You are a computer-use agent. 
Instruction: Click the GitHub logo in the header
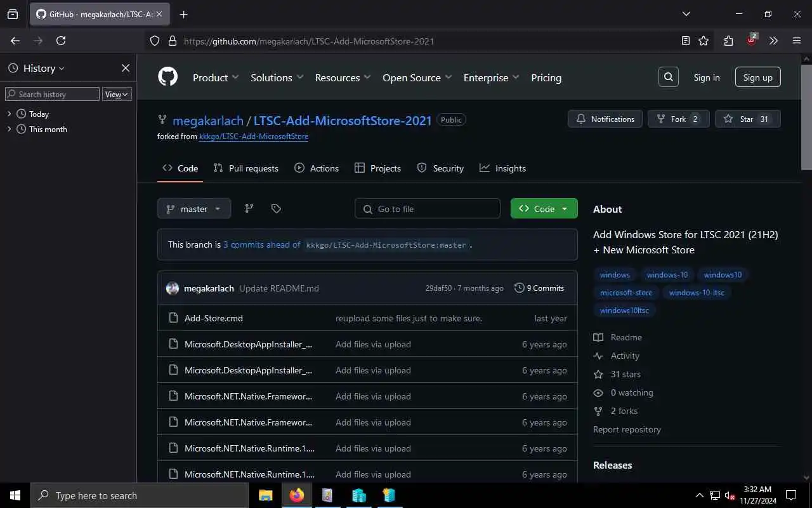(168, 77)
